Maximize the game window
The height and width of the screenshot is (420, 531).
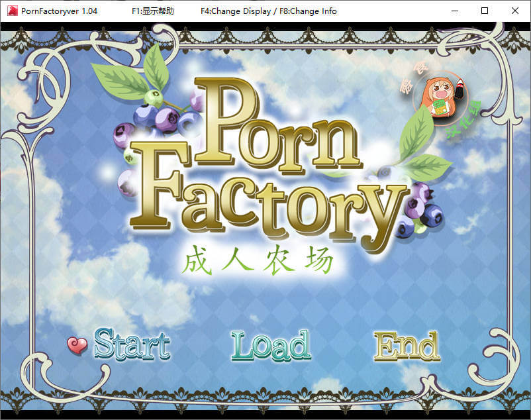pos(485,11)
